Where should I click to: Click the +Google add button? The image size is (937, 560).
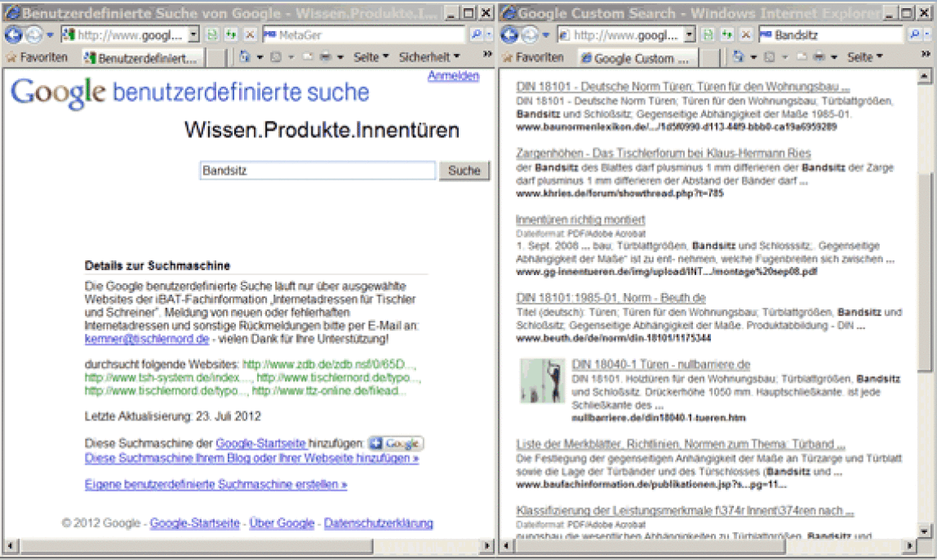pyautogui.click(x=396, y=443)
